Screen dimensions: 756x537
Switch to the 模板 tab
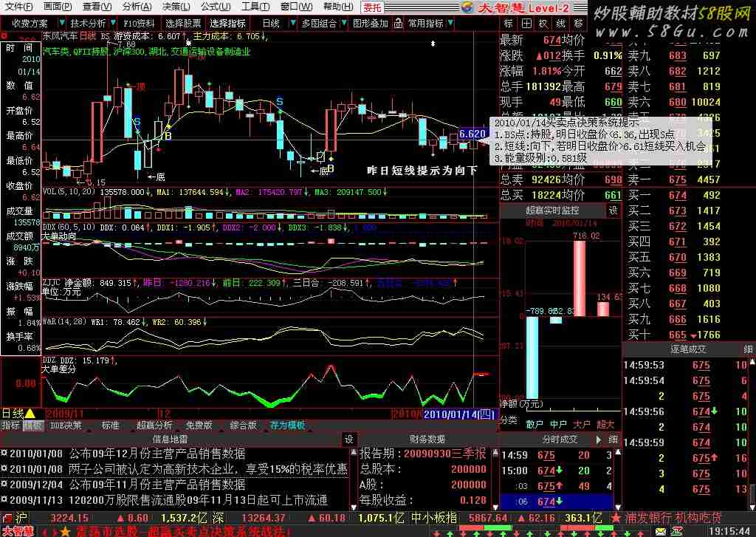[x=33, y=425]
